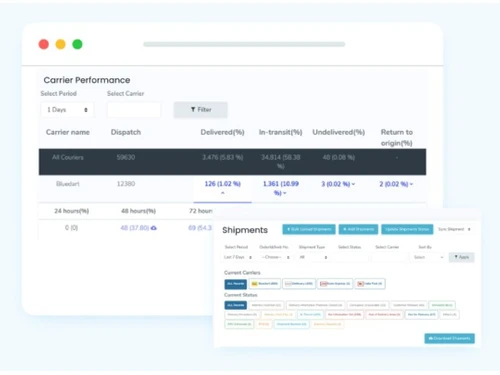
Task: Click the cloud download icon beside 48 (37.80)
Action: 154,228
